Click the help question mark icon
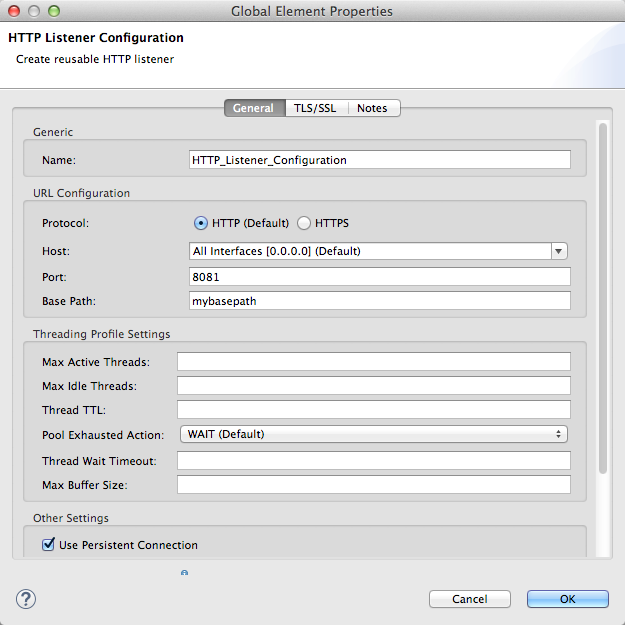The image size is (625, 625). click(26, 599)
